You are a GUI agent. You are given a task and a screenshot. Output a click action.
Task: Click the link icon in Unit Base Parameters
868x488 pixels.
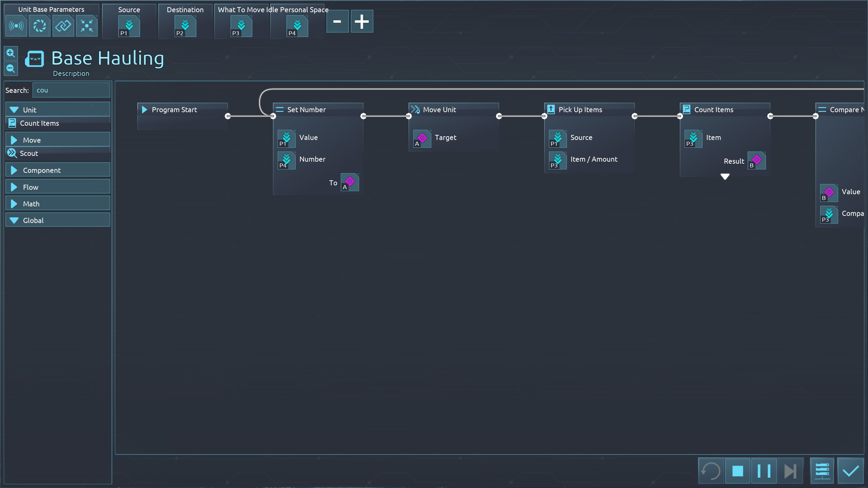(63, 26)
